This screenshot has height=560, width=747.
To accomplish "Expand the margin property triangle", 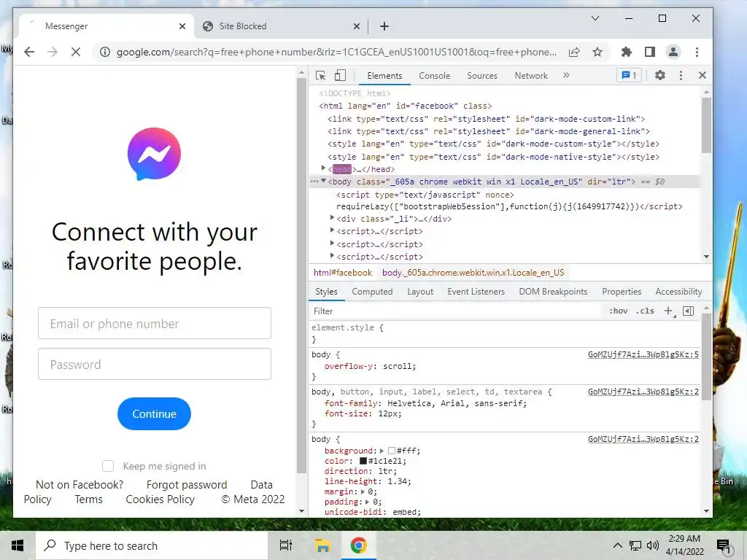I will 363,491.
